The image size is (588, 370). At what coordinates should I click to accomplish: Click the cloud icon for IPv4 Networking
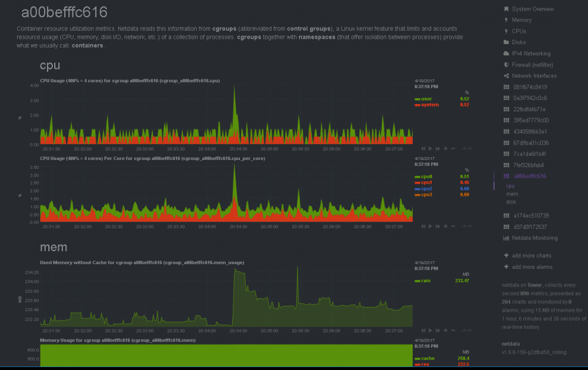click(x=506, y=54)
